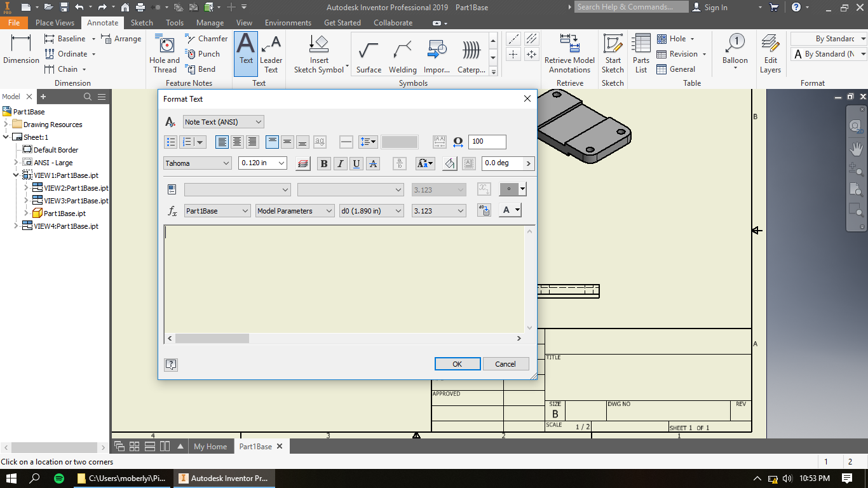Choose the Hole and Thread note tool
The image size is (868, 488).
[165, 54]
